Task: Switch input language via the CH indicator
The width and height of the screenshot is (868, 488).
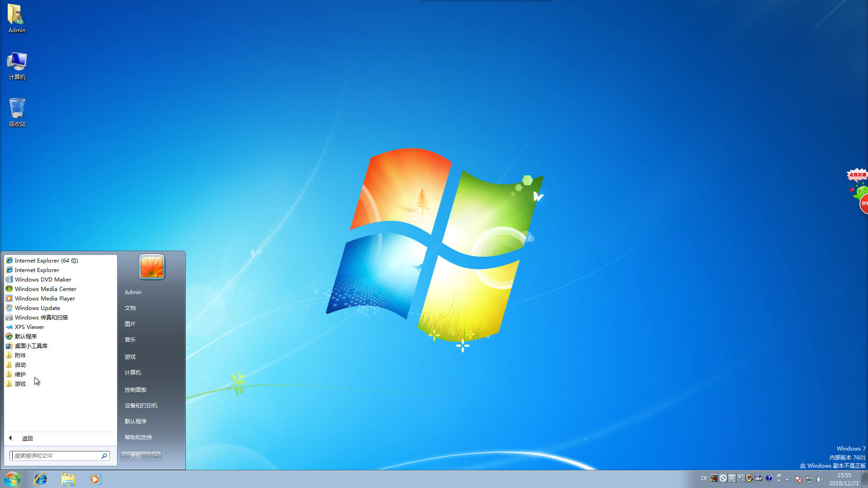Action: tap(703, 478)
